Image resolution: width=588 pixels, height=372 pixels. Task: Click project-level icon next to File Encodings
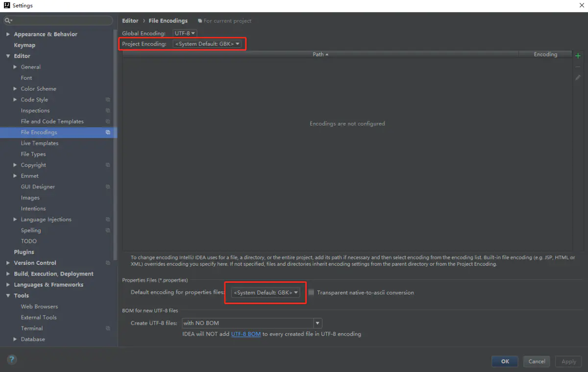pyautogui.click(x=108, y=132)
